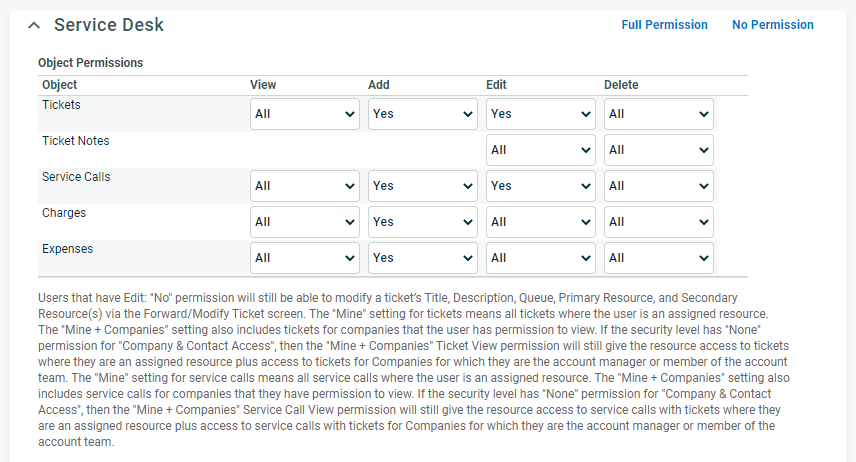Open the Charges Edit dropdown
This screenshot has width=856, height=462.
coord(540,222)
